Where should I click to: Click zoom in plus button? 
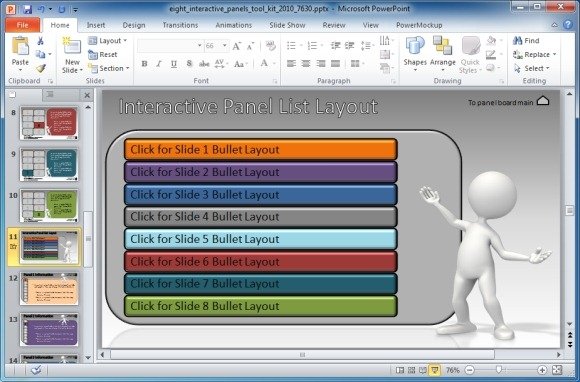tap(542, 370)
